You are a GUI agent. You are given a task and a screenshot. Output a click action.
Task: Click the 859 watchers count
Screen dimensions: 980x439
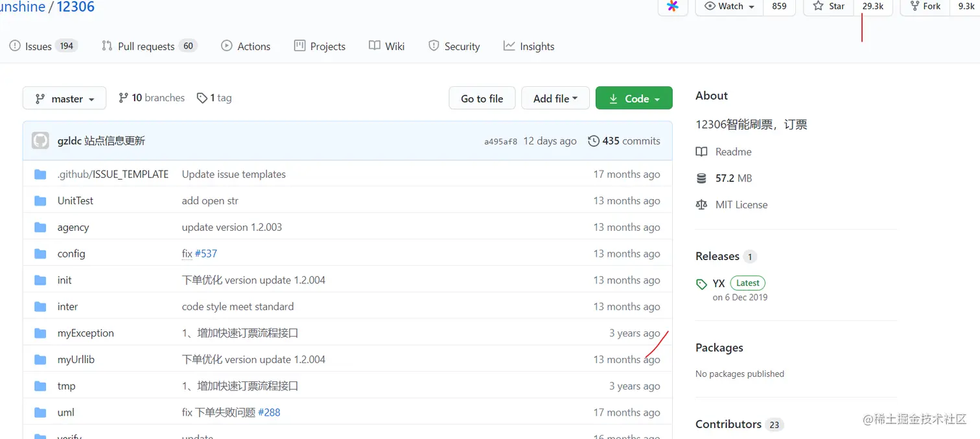(780, 6)
